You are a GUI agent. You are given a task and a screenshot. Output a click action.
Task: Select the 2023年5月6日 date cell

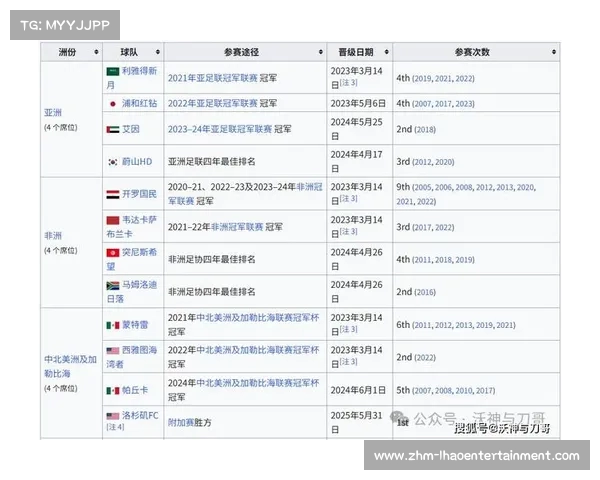coord(358,103)
